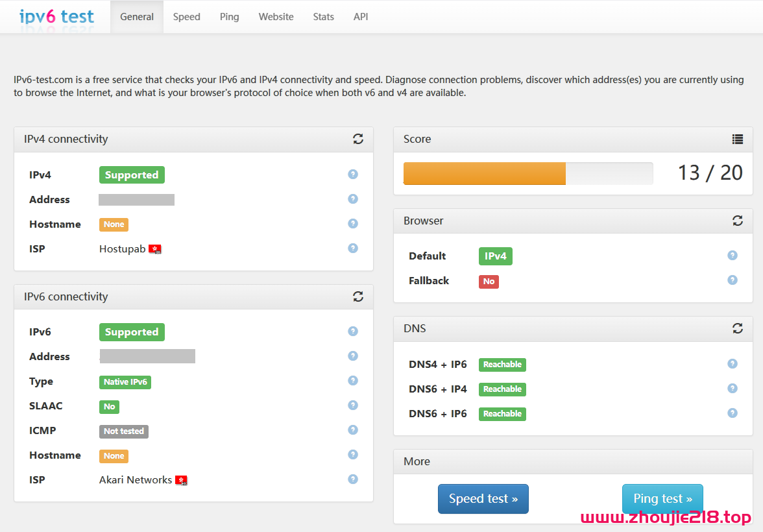Click help icon beside Fallback

click(x=733, y=280)
